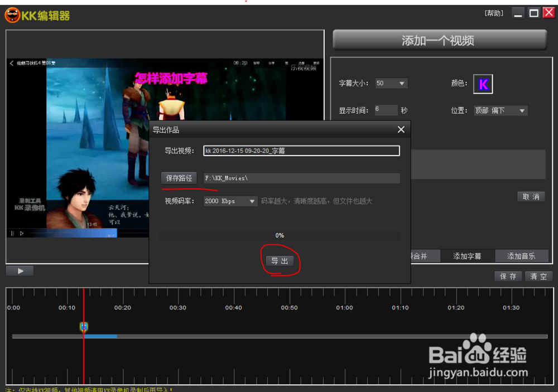The image size is (558, 392).
Task: Click the 导出 button
Action: pyautogui.click(x=280, y=261)
